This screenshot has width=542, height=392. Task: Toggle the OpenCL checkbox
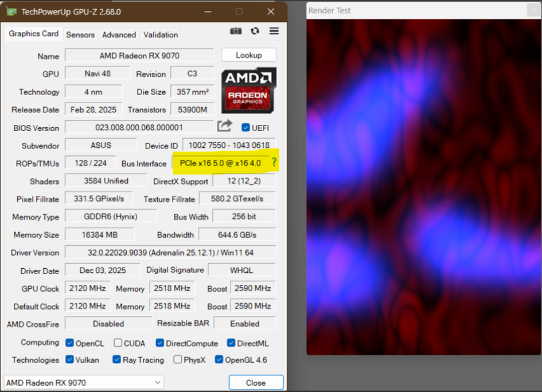[x=69, y=343]
